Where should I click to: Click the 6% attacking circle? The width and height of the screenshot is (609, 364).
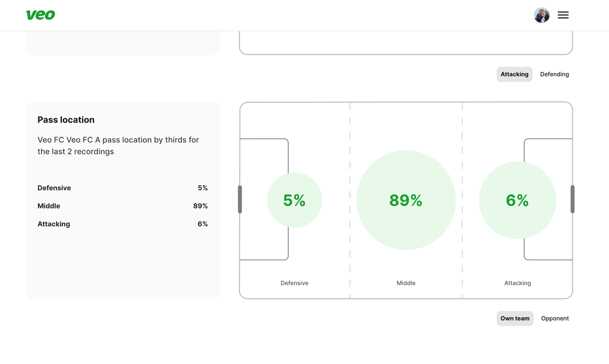[517, 200]
